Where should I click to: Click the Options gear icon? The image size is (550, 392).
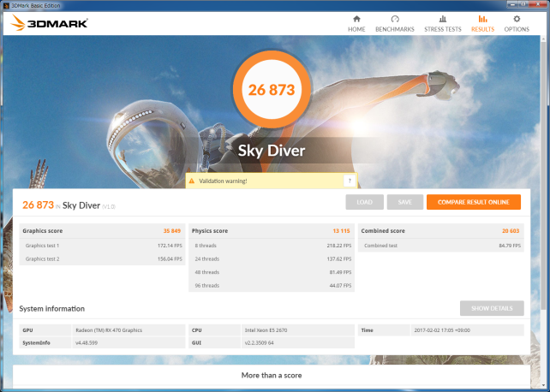click(517, 19)
